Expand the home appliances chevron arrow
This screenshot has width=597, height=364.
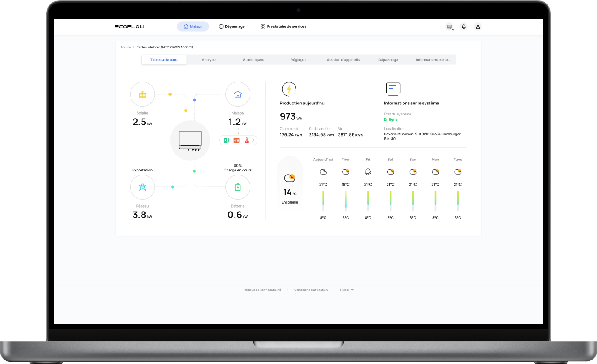253,140
